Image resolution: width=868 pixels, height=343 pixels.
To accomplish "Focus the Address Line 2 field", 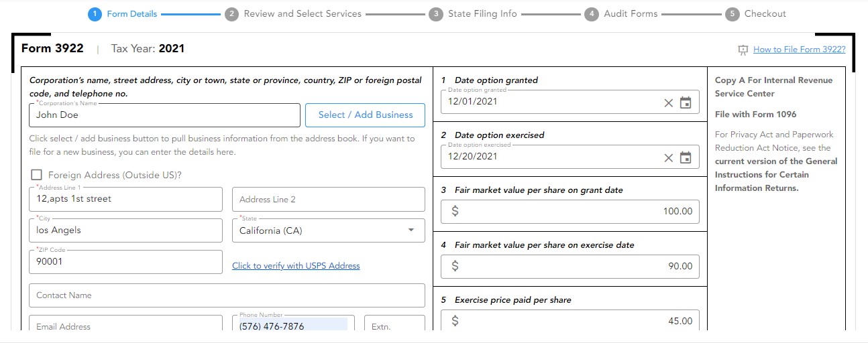I will tap(328, 200).
